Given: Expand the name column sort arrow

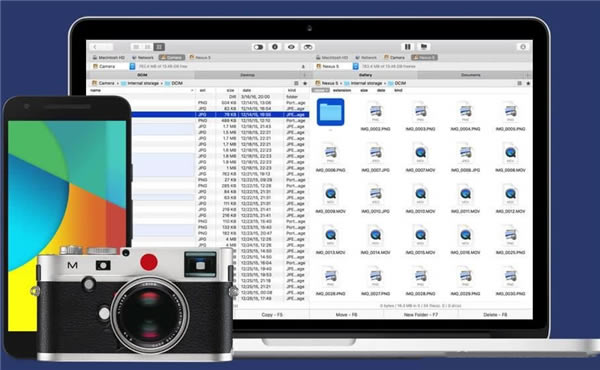Looking at the screenshot, I should 192,91.
